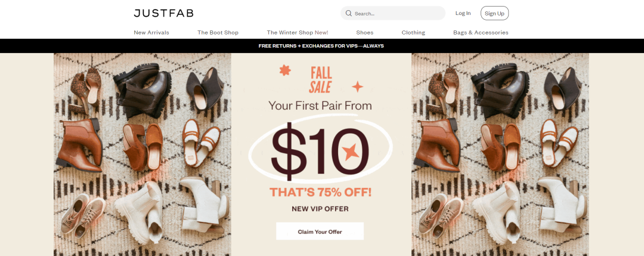Viewport: 644px width, 256px height.
Task: Click the large $10 offer text
Action: point(319,151)
